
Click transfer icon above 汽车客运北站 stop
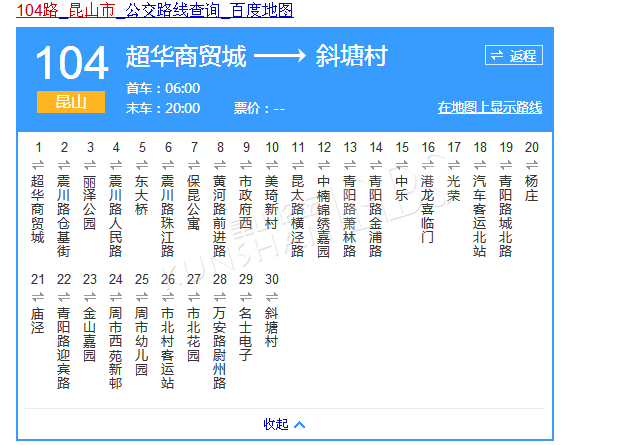click(x=479, y=164)
